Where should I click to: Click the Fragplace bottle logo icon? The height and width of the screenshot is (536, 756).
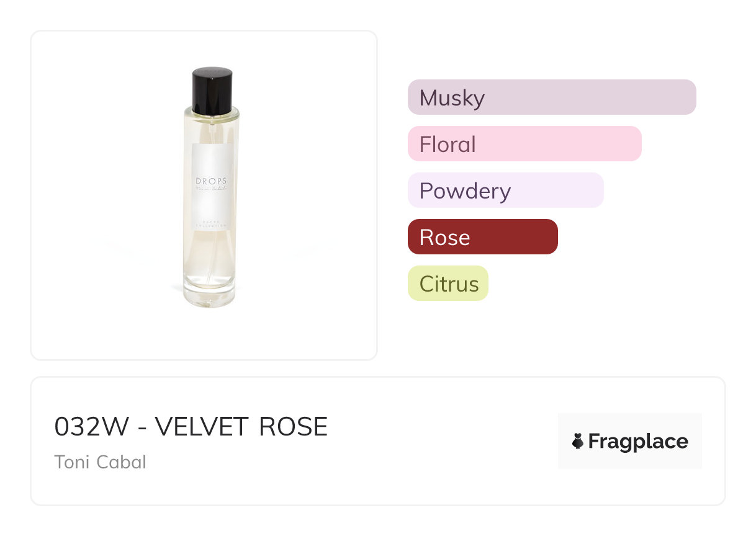pos(577,442)
